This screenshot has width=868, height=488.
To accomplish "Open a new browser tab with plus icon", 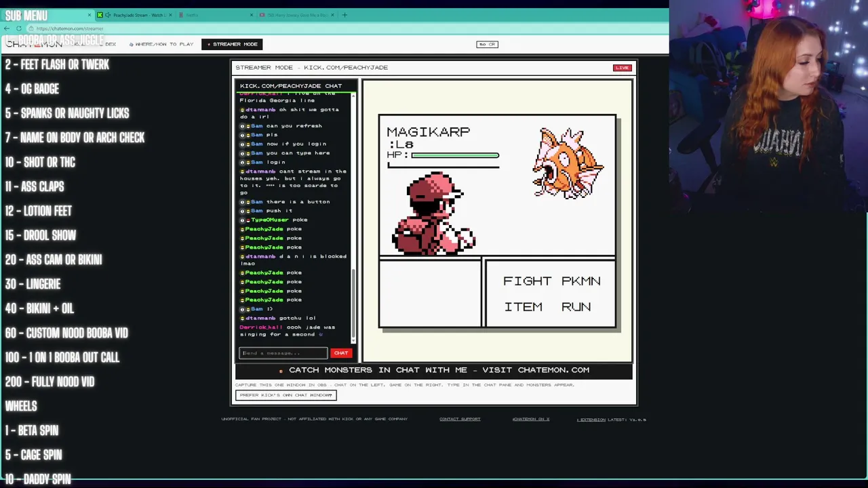I will pyautogui.click(x=344, y=15).
